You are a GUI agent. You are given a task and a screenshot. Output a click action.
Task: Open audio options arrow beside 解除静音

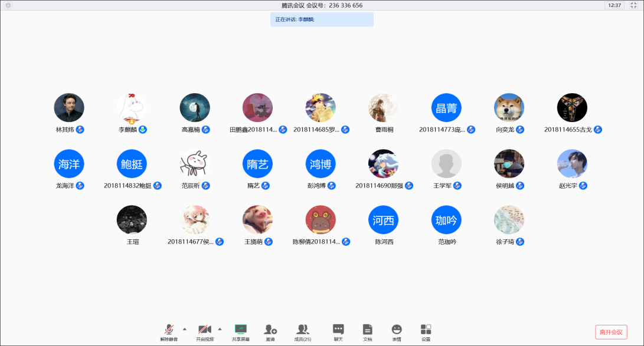click(184, 329)
